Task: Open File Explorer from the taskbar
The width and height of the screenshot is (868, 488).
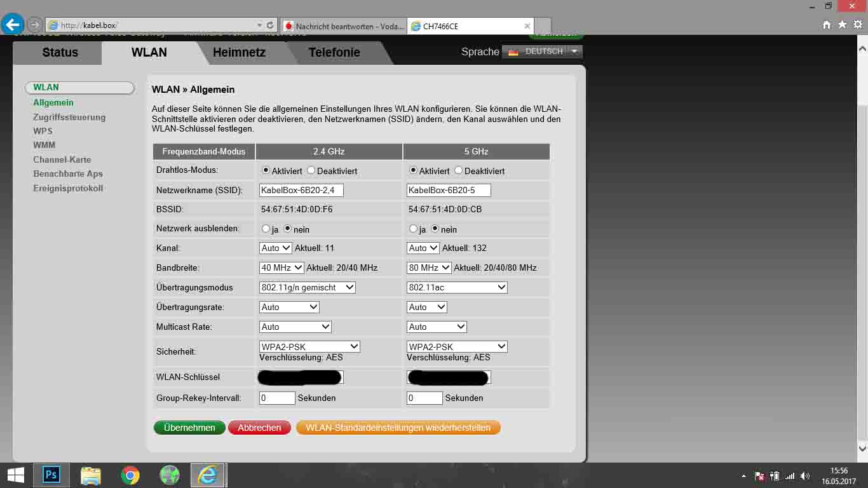Action: [x=90, y=475]
